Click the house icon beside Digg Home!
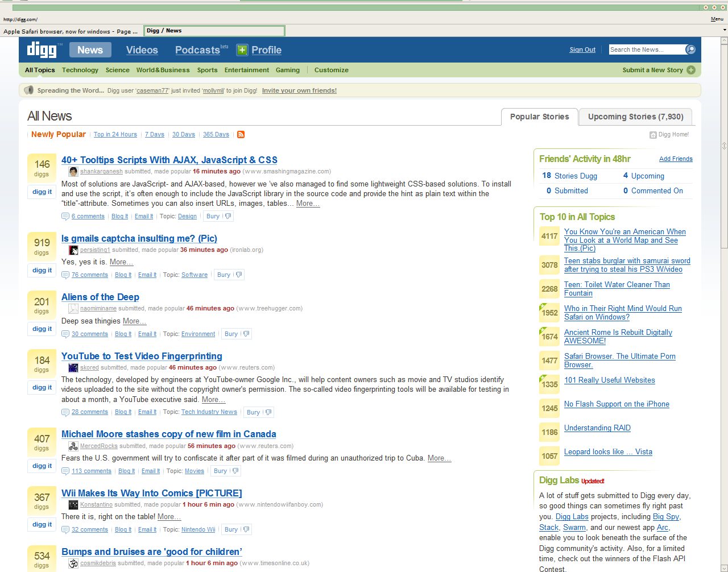Screen dimensions: 728x572 (x=653, y=135)
